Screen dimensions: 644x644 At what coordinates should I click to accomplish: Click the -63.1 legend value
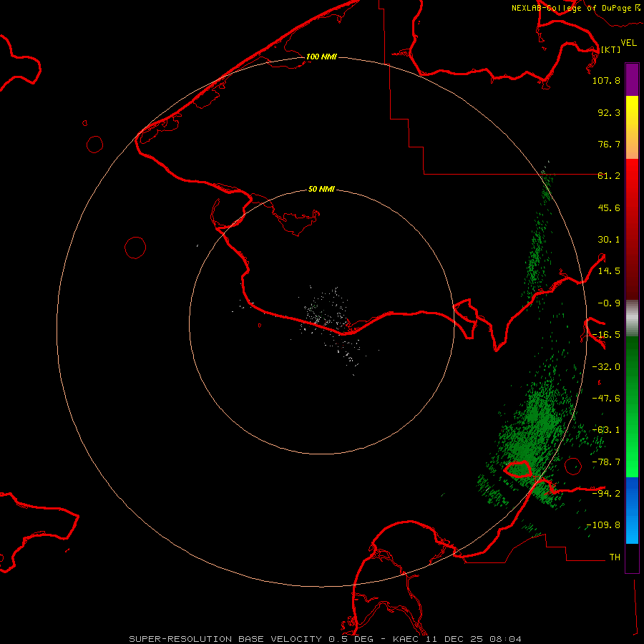coord(606,430)
